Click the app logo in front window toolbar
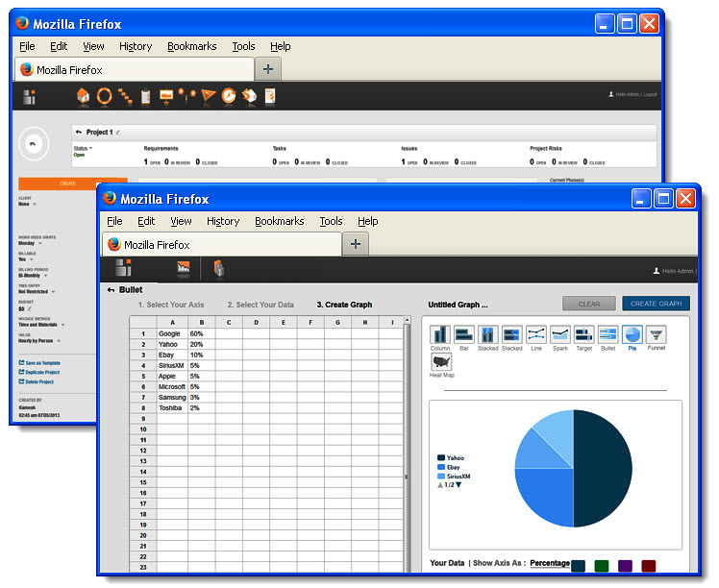The image size is (719, 588). (x=123, y=268)
